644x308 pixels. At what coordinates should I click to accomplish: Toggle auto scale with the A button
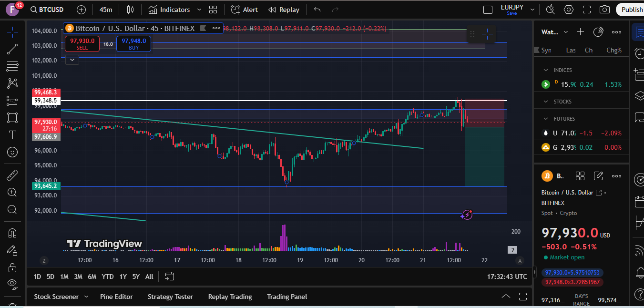tap(520, 260)
